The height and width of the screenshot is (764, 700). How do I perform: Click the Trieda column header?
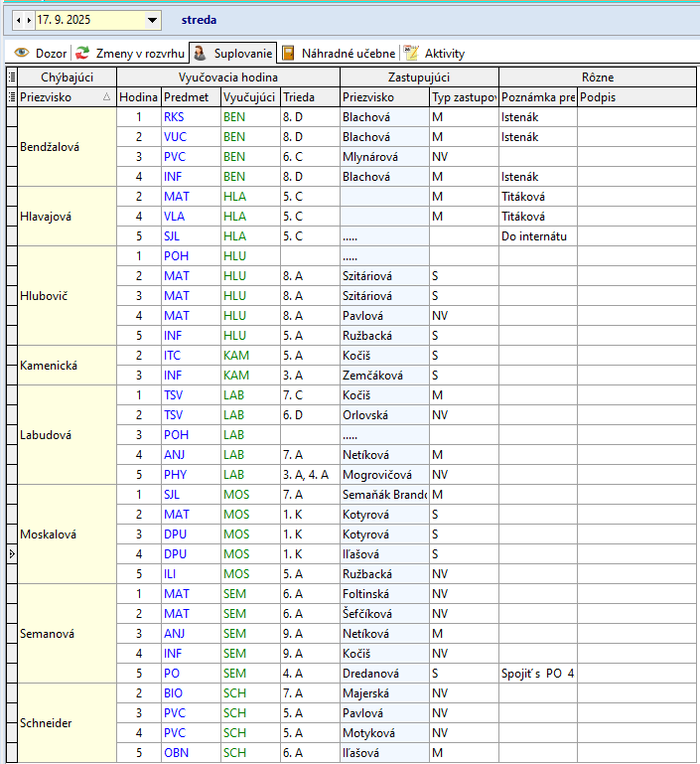click(x=310, y=97)
